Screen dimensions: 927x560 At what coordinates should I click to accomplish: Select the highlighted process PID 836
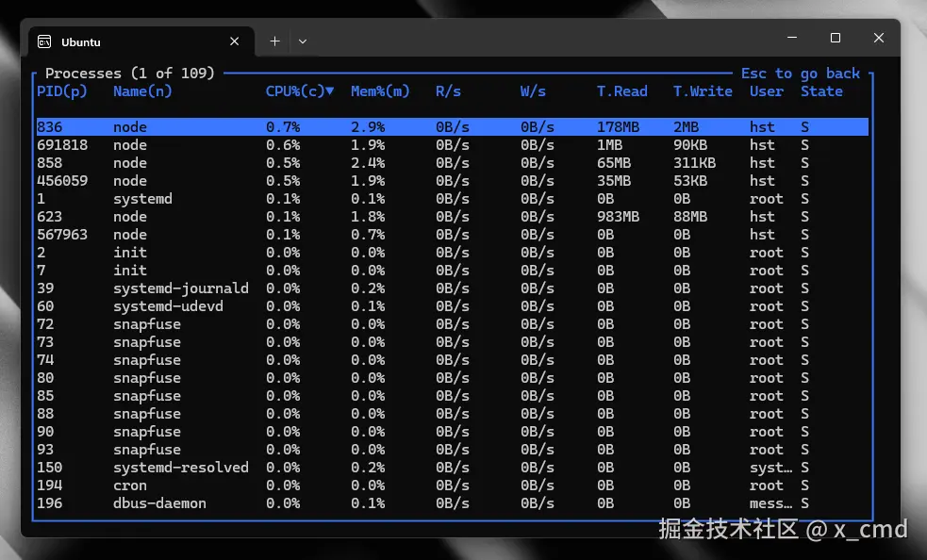[x=453, y=127]
